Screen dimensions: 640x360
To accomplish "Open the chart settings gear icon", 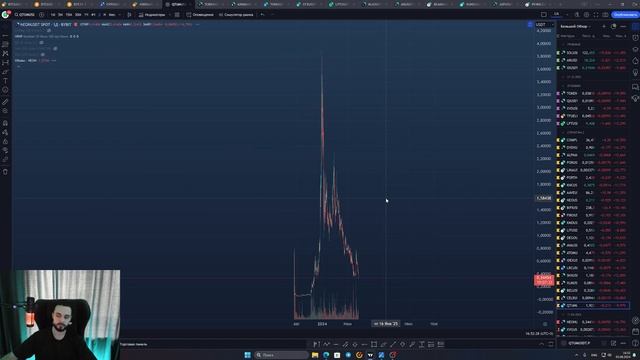I will 586,15.
